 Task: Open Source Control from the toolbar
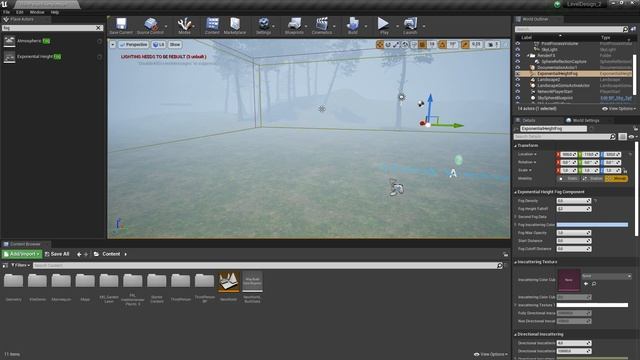(x=150, y=26)
